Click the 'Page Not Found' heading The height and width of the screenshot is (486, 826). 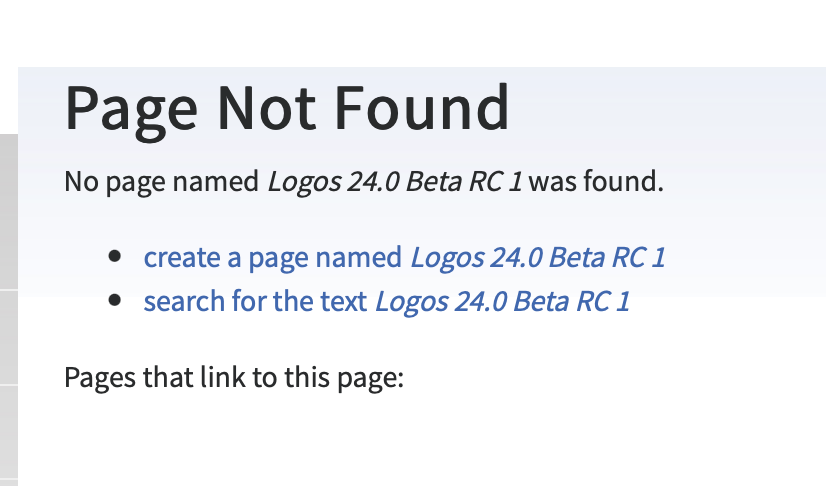click(x=287, y=109)
